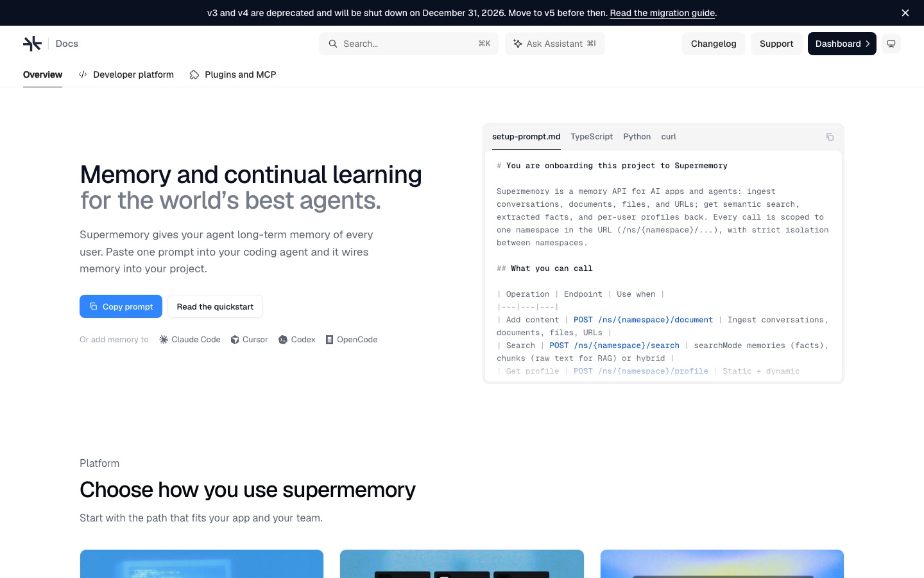Add memory to OpenCode
The width and height of the screenshot is (924, 578).
tap(352, 340)
